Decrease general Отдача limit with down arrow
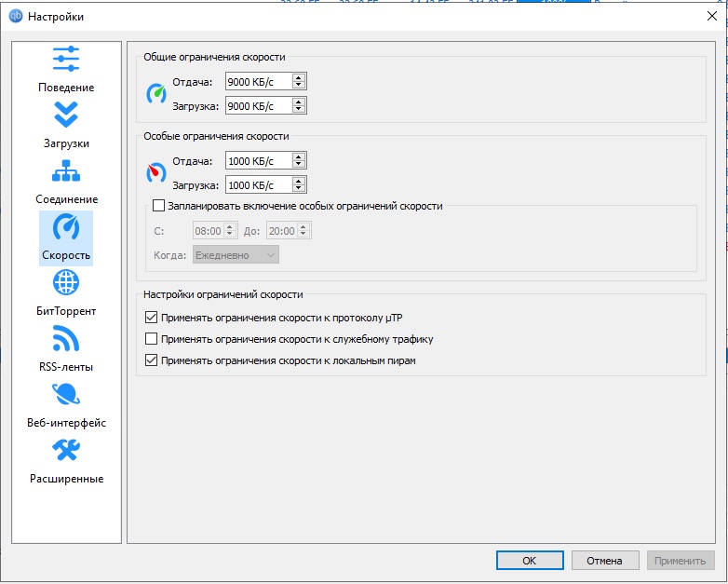 tap(299, 86)
